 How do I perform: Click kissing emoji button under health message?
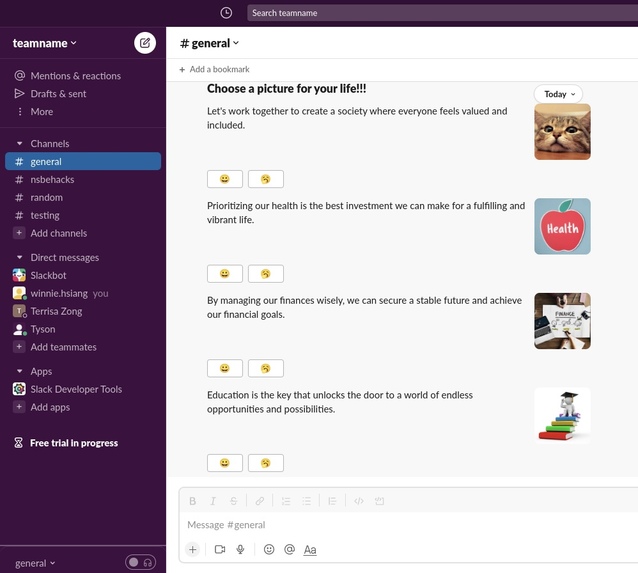[266, 273]
